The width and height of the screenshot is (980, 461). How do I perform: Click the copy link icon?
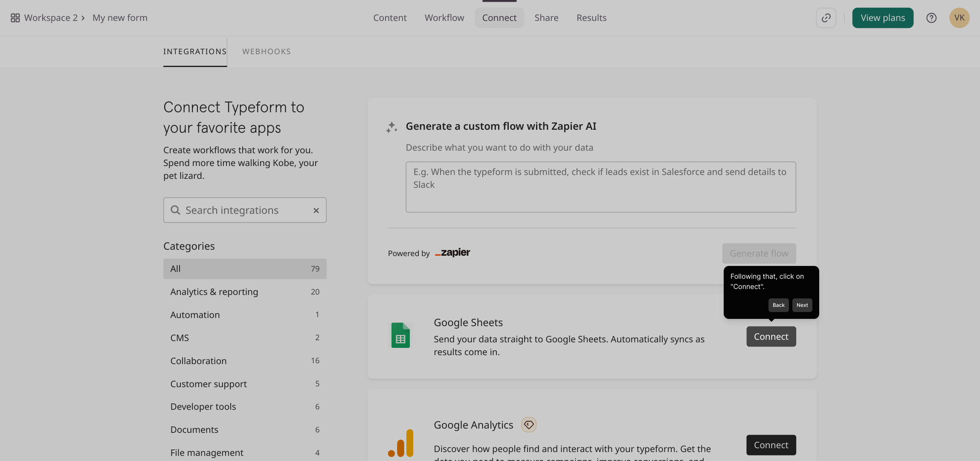(x=826, y=18)
